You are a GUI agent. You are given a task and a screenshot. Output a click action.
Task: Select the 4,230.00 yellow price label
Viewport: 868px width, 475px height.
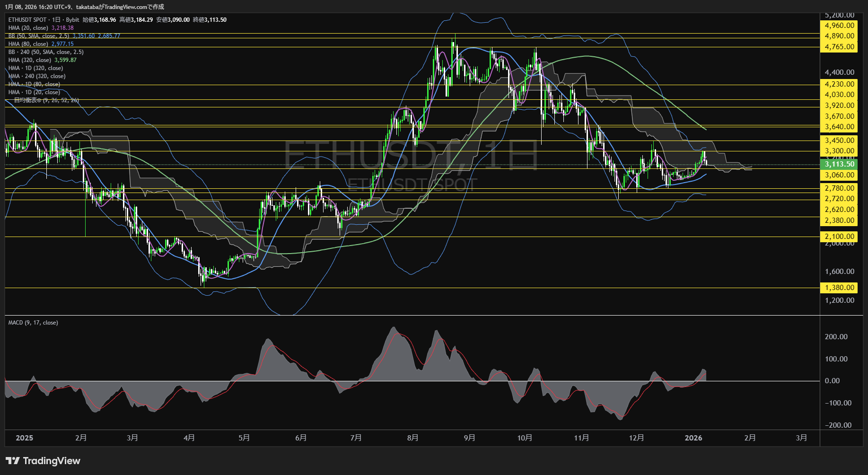(839, 84)
